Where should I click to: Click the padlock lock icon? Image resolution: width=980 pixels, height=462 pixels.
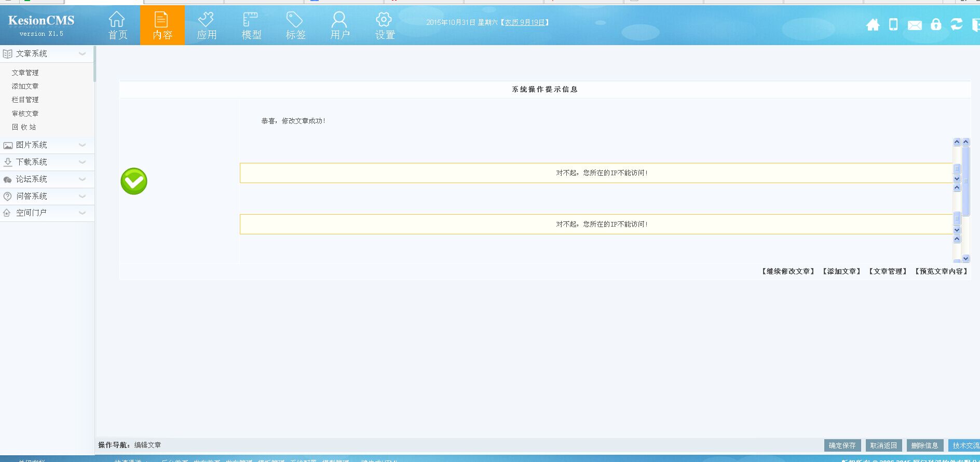click(x=936, y=24)
